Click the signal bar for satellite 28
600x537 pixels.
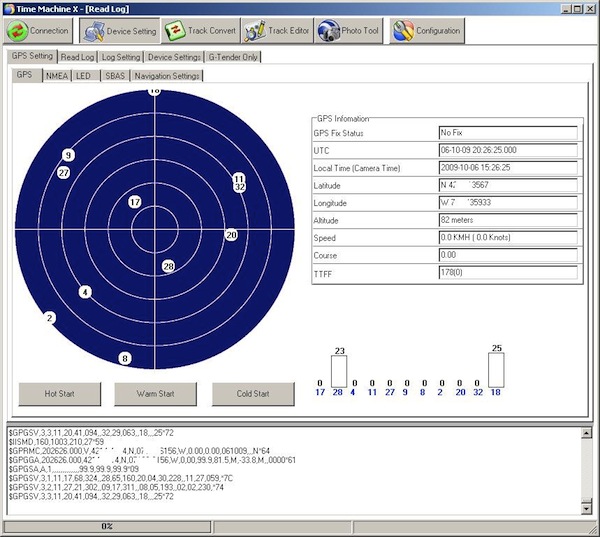[339, 371]
